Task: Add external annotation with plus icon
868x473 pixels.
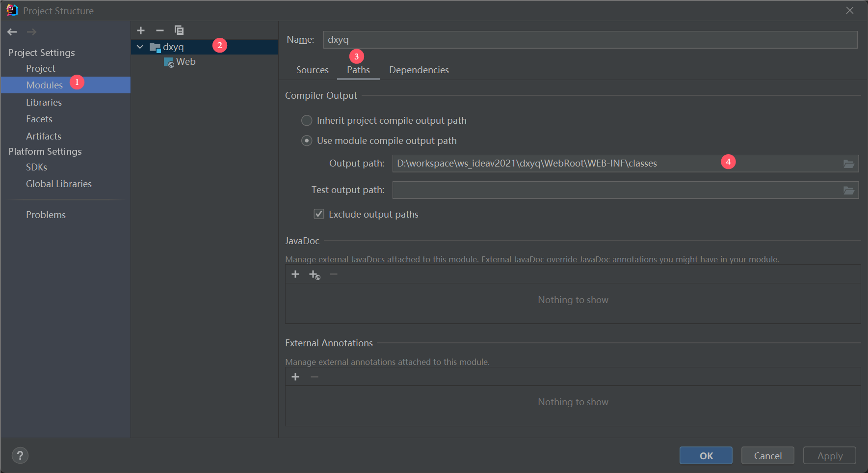Action: [x=295, y=377]
